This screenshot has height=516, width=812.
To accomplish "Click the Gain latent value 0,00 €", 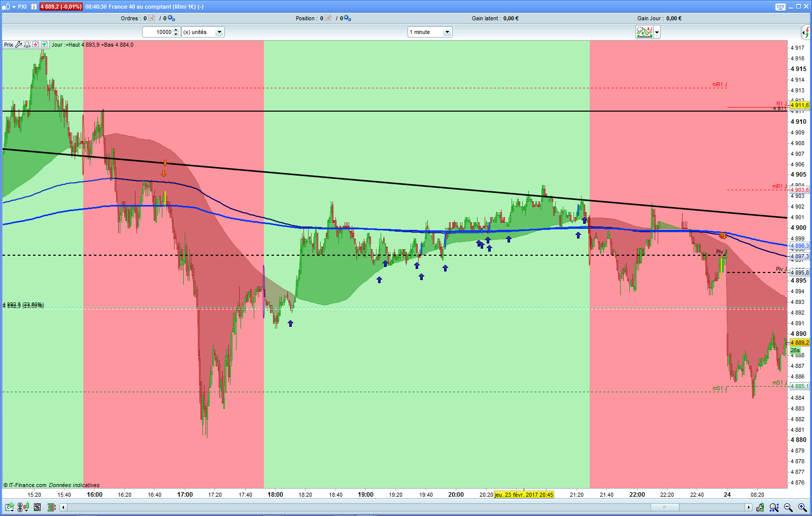I will 511,18.
